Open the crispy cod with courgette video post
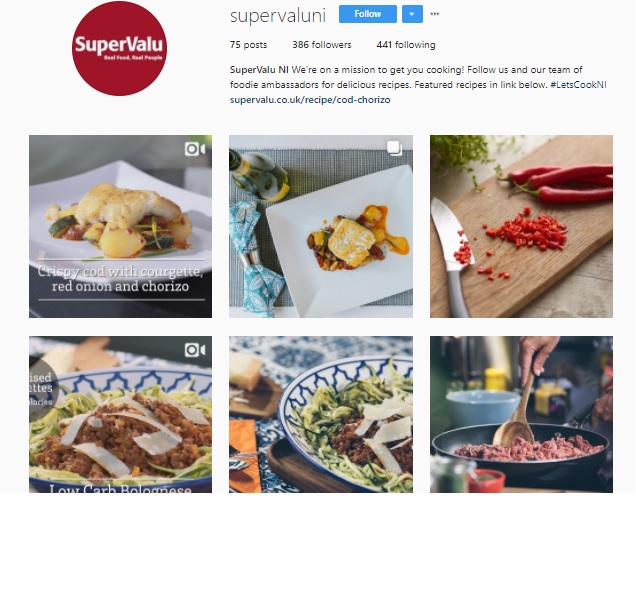The height and width of the screenshot is (602, 636). [x=120, y=226]
